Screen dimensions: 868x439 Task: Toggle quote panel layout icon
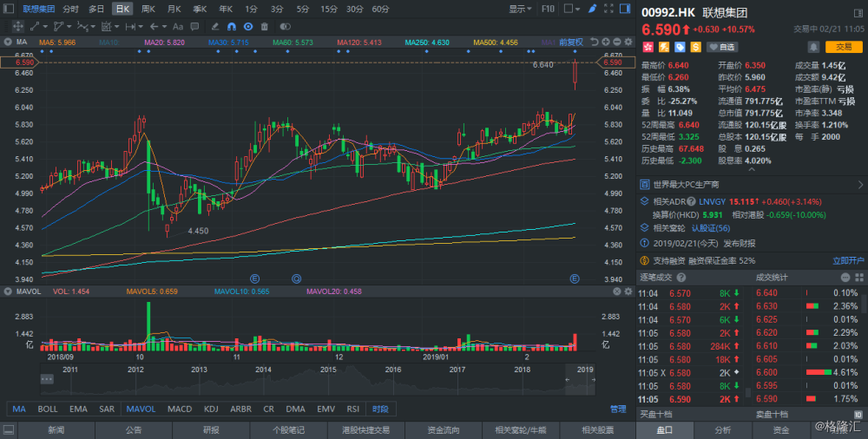858,13
